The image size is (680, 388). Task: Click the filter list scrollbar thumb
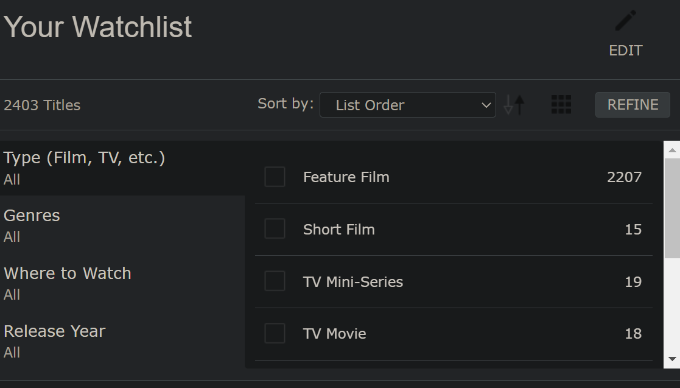click(x=672, y=208)
